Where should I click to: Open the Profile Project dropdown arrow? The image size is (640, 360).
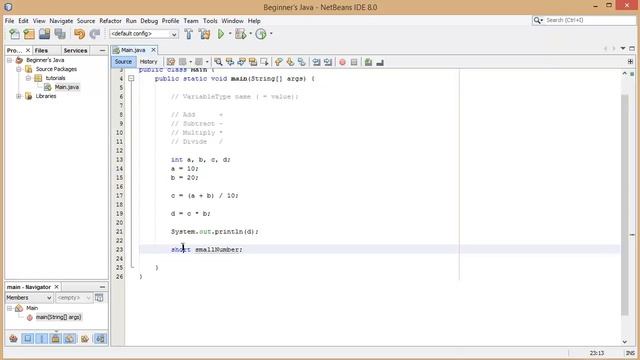point(271,34)
